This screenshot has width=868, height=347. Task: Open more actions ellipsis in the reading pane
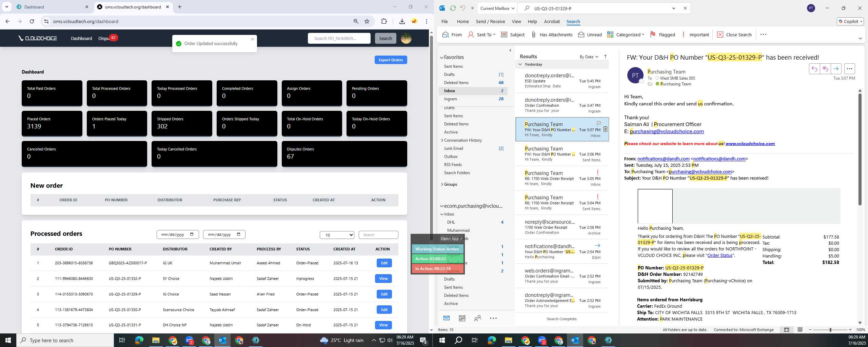point(849,69)
